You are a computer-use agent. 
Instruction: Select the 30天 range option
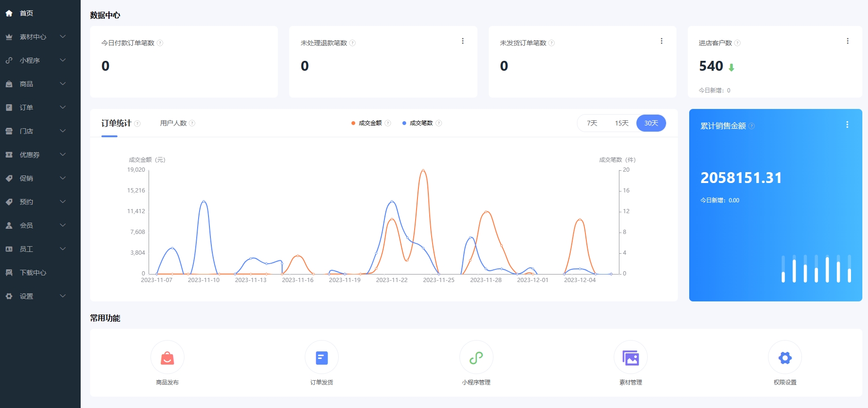point(651,123)
